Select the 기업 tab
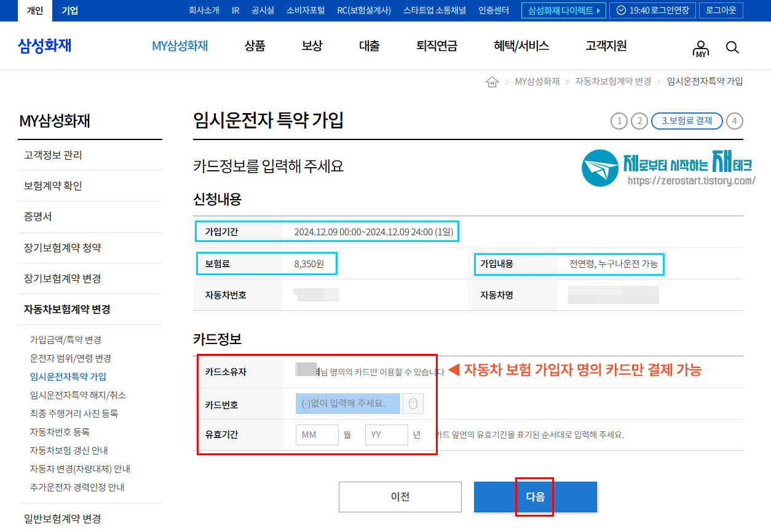Screen dimensions: 771x532 click(70, 10)
